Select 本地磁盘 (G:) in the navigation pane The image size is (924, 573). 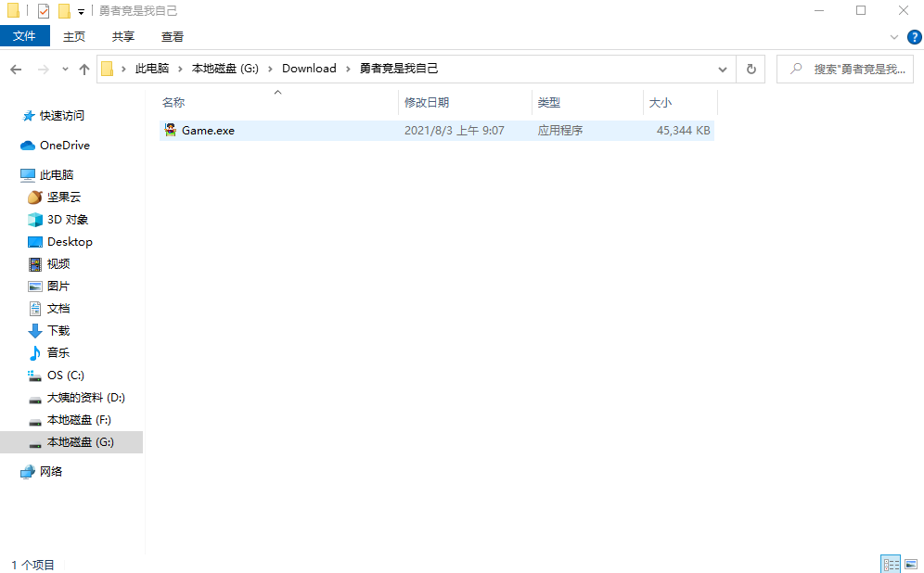click(x=71, y=442)
